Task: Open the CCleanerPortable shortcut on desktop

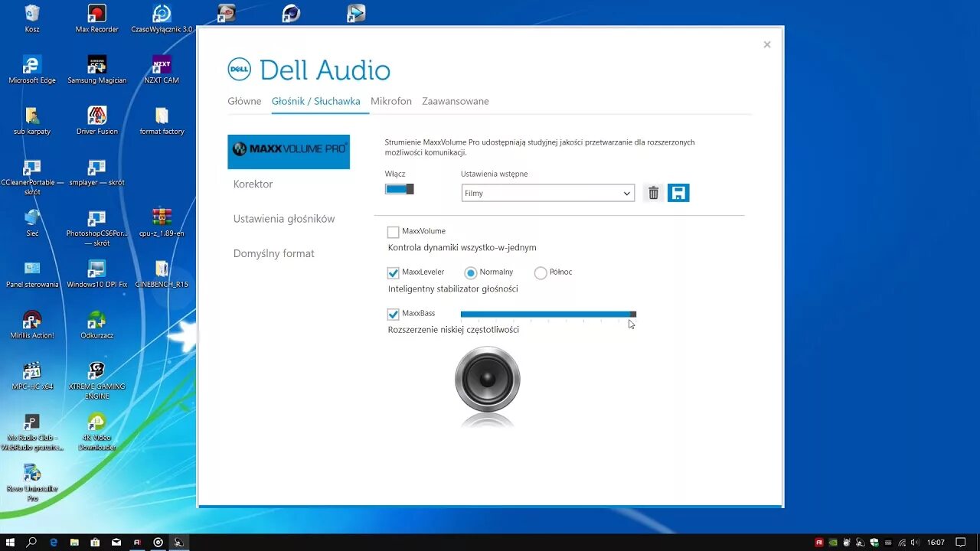Action: [x=32, y=177]
